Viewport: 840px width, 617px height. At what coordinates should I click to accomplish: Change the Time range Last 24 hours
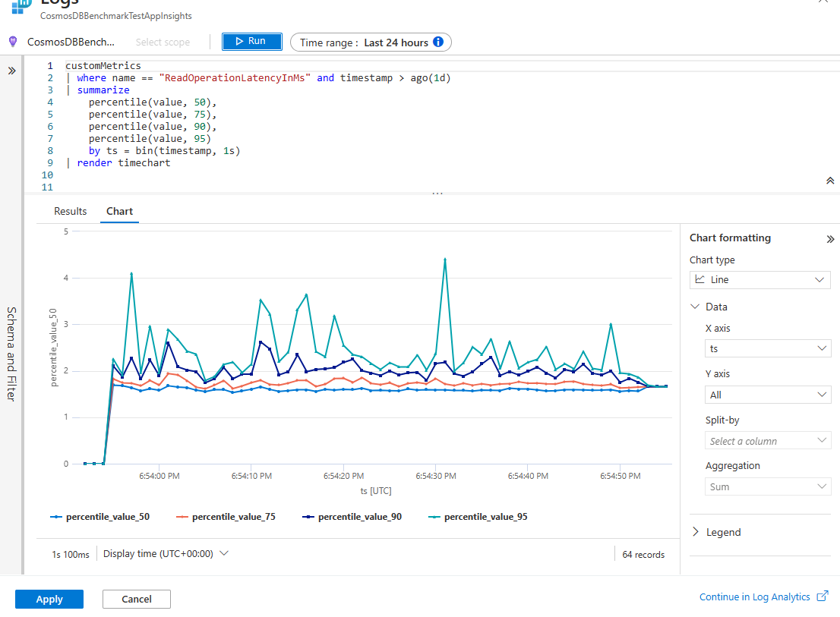point(371,42)
